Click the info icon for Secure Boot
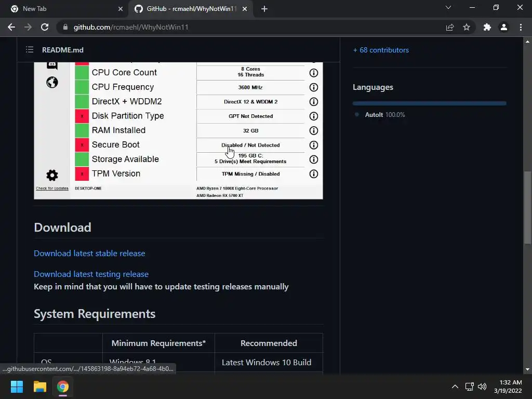The image size is (532, 399). (x=313, y=145)
